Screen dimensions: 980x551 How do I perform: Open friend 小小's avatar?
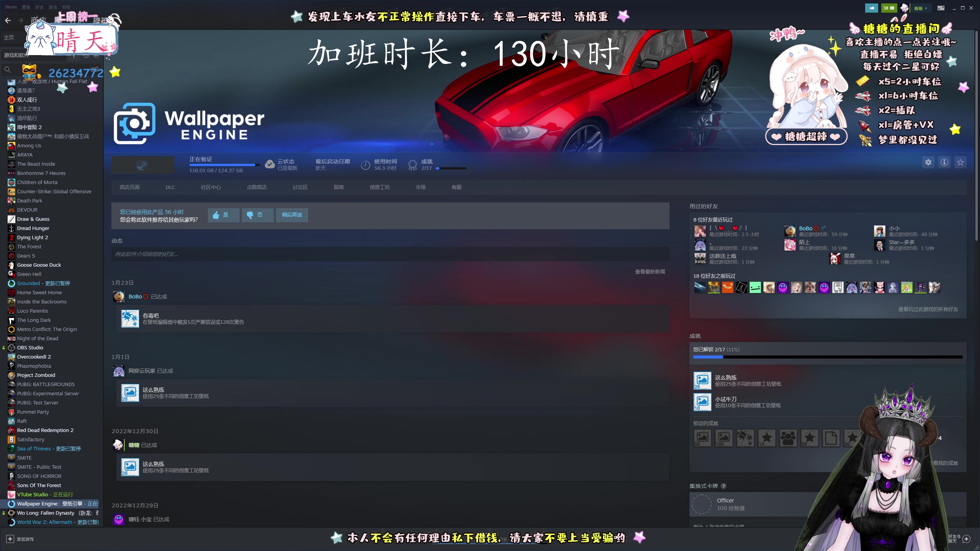coord(879,231)
